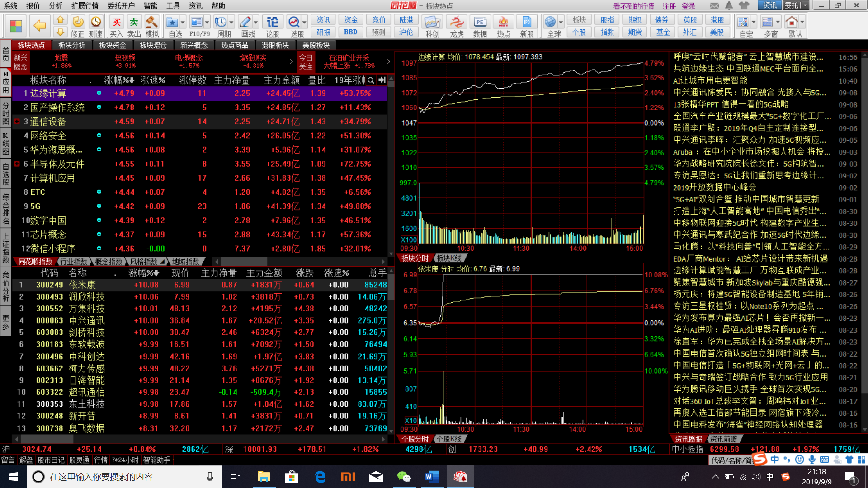Click the yellow down arrow toolbar icon
The height and width of the screenshot is (488, 868).
coord(60,32)
